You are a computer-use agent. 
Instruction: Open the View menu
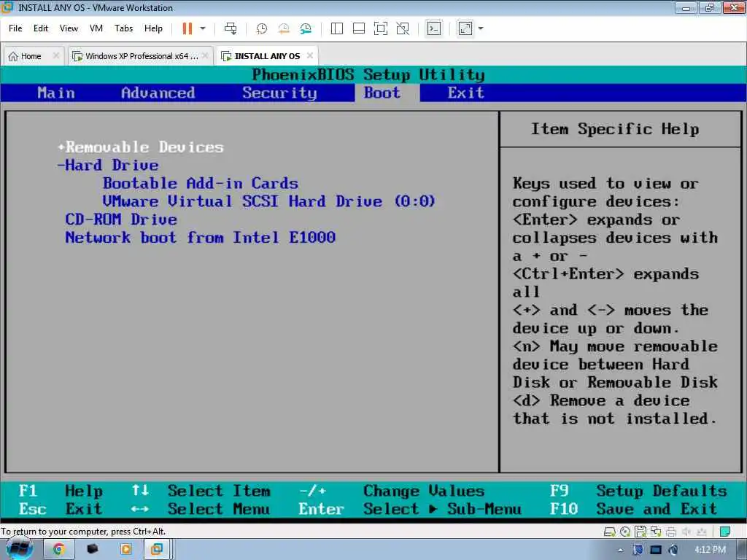tap(69, 28)
